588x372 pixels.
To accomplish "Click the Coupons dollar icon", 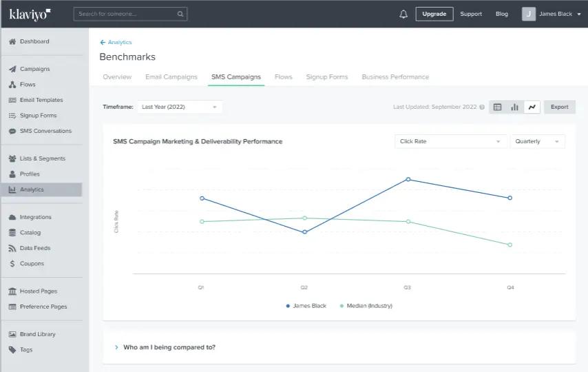I will 12,264.
